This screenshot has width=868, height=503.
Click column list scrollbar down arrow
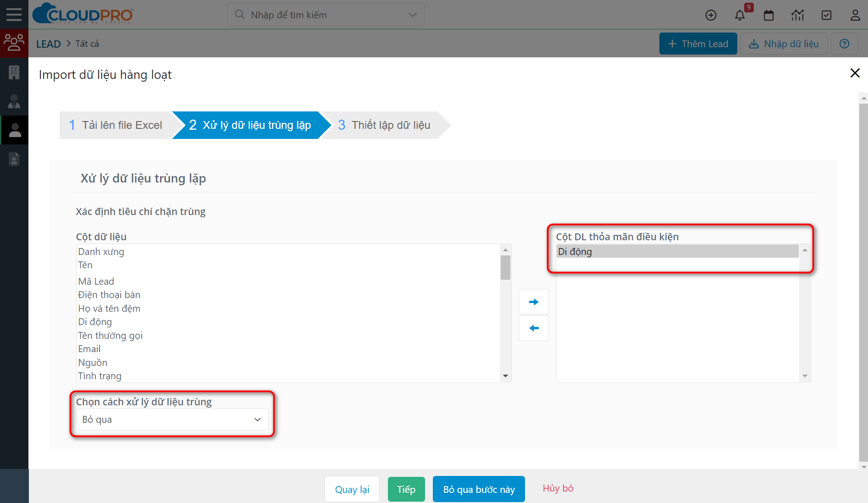pyautogui.click(x=505, y=376)
